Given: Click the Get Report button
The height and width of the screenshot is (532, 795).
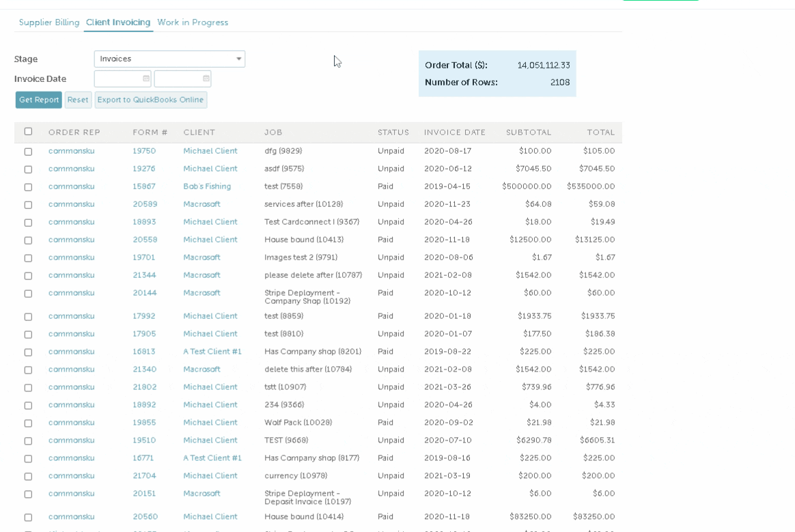Looking at the screenshot, I should coord(39,100).
